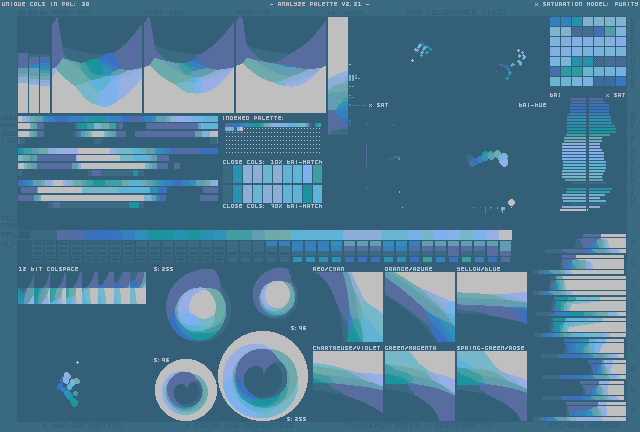Click the Indexed Palette dotted grid

[x=271, y=138]
